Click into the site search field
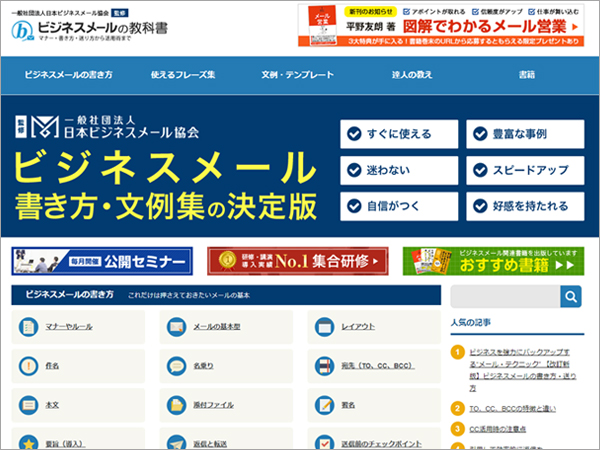This screenshot has height=450, width=600. [x=505, y=297]
